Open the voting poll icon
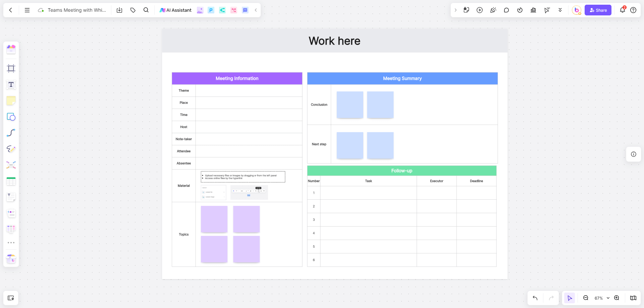This screenshot has width=644, height=308. 533,10
